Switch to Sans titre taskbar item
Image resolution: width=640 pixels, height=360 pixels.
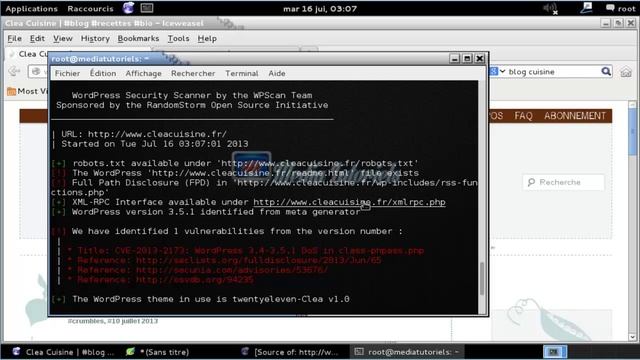(x=157, y=352)
